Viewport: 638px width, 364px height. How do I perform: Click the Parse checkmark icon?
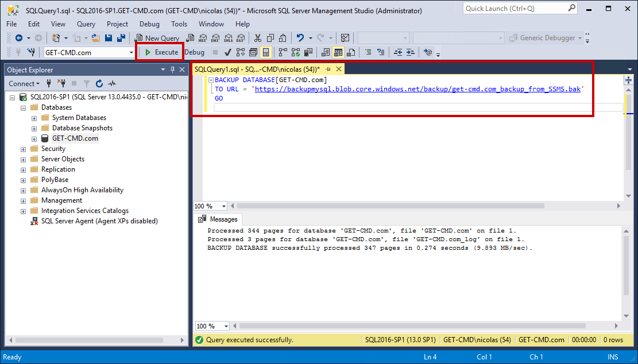coord(228,52)
